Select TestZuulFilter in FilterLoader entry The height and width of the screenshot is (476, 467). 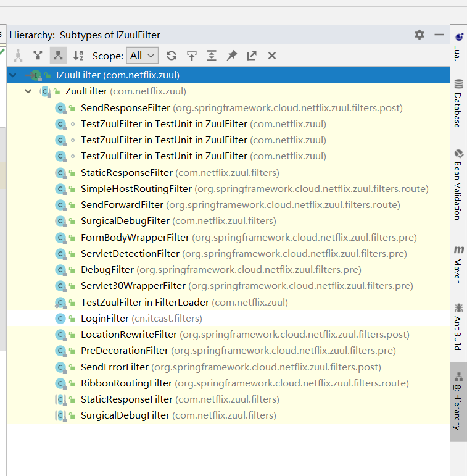tap(228, 303)
